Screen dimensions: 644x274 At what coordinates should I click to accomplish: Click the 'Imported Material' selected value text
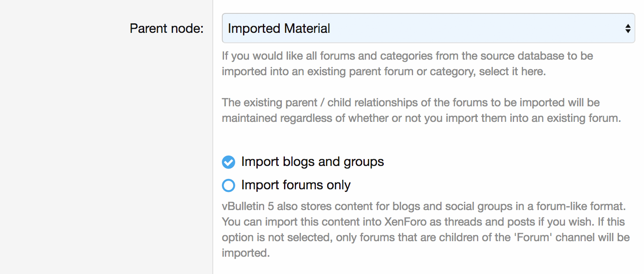279,29
